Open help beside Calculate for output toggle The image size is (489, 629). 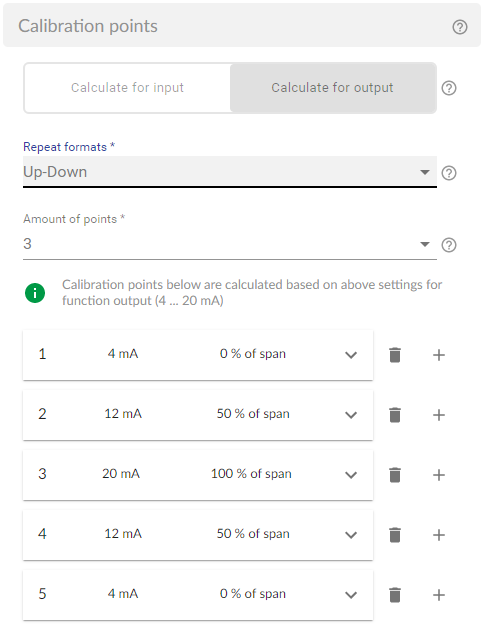[449, 88]
